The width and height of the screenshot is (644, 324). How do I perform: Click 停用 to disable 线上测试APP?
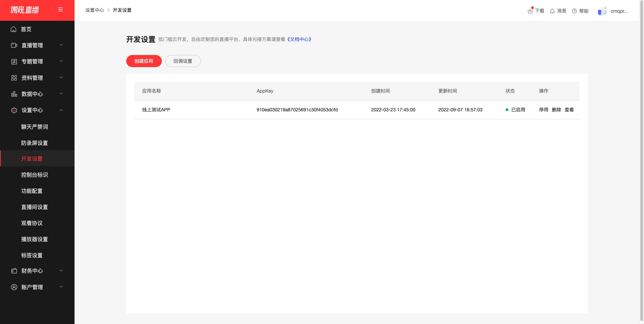point(544,110)
